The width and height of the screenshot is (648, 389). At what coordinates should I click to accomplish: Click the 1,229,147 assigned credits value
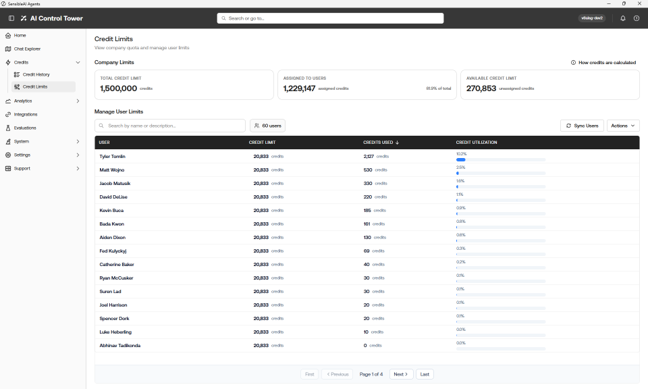(x=299, y=88)
